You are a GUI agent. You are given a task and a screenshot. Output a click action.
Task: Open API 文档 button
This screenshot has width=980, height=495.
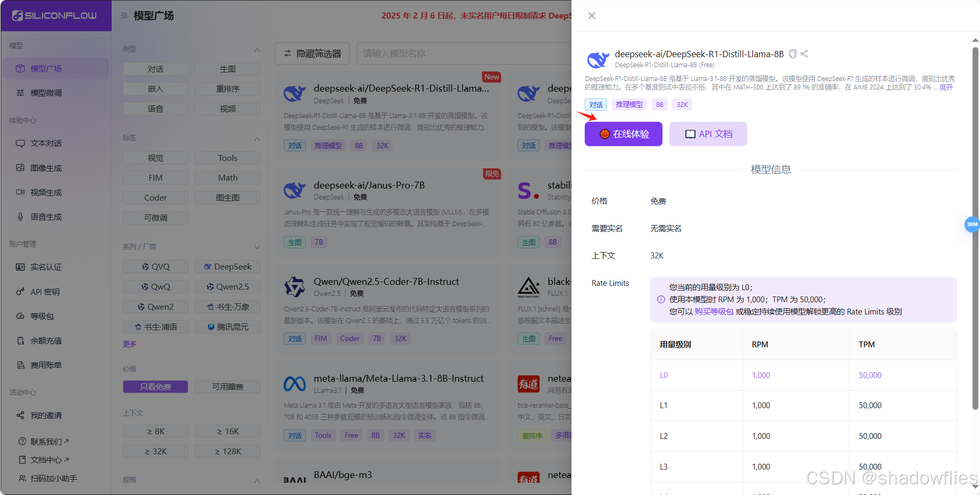pyautogui.click(x=708, y=134)
